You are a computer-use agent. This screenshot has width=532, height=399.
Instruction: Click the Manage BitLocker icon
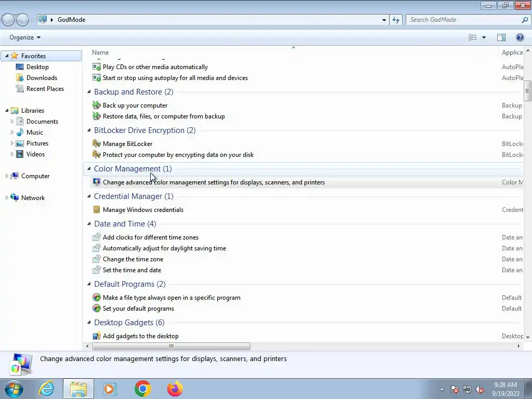(97, 143)
